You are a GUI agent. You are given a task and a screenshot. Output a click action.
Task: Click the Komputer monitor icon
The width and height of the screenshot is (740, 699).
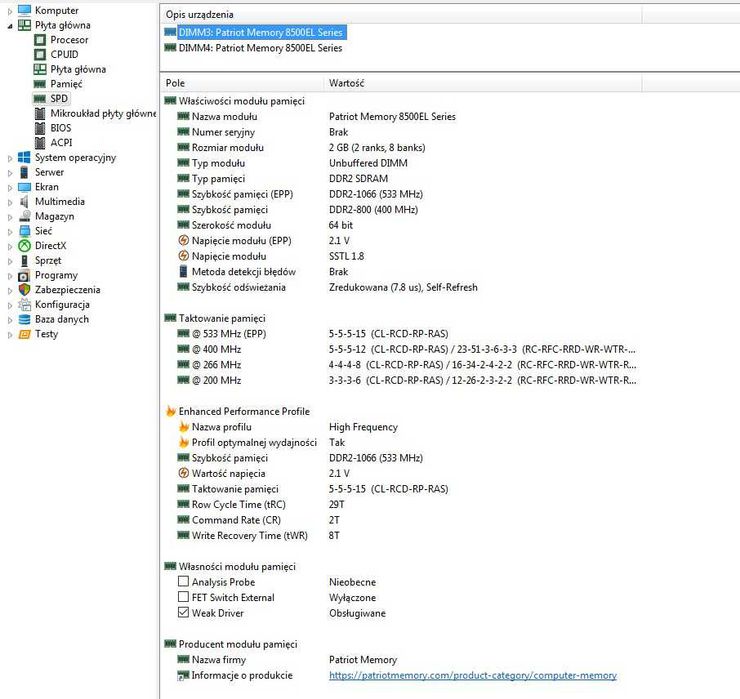pyautogui.click(x=24, y=10)
